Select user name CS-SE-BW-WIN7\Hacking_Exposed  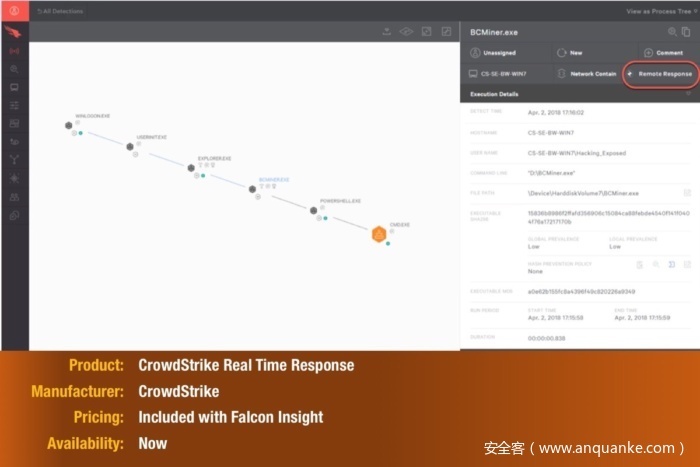click(576, 153)
